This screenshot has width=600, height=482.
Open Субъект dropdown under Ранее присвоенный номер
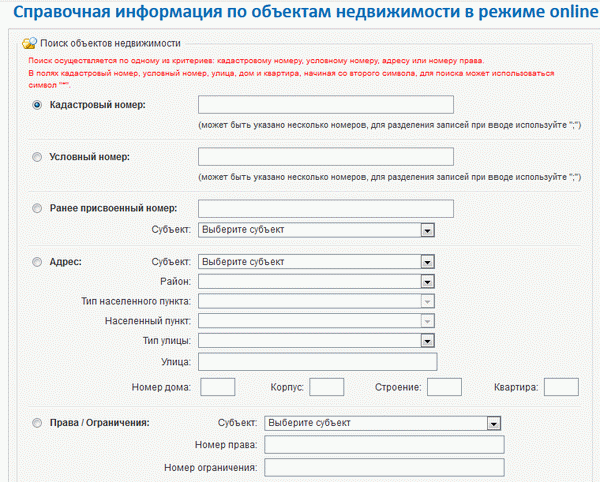click(316, 230)
